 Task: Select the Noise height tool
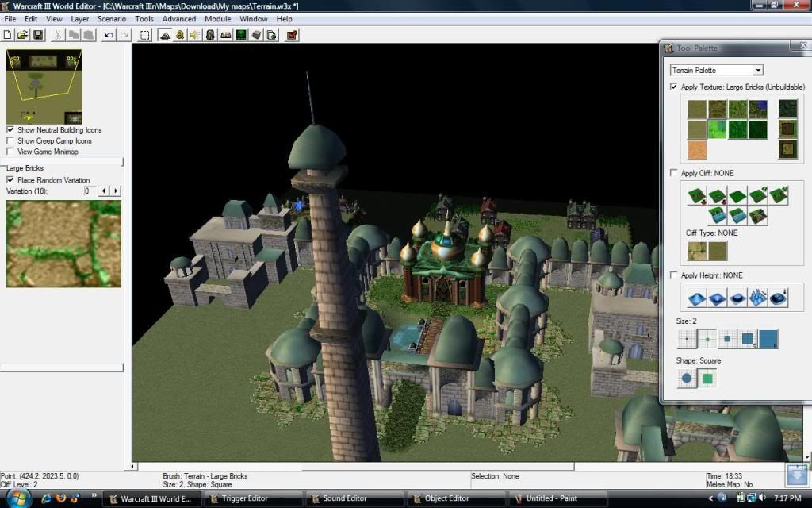757,298
